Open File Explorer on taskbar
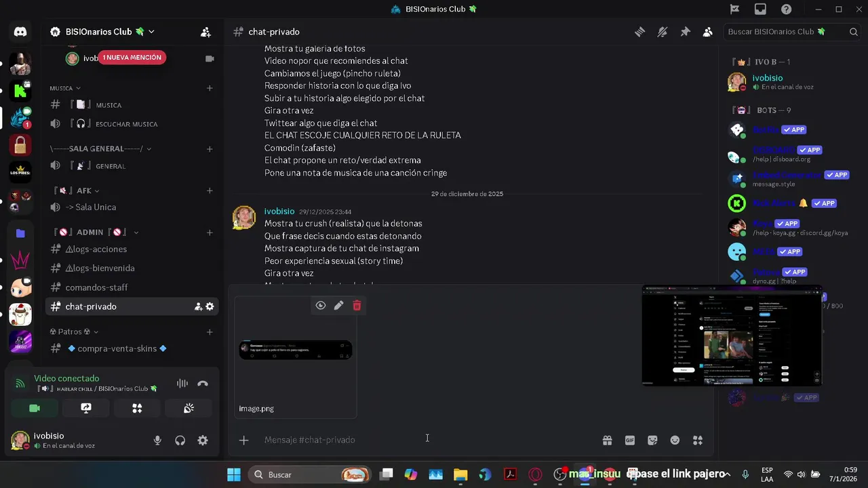Image resolution: width=868 pixels, height=488 pixels. click(460, 474)
